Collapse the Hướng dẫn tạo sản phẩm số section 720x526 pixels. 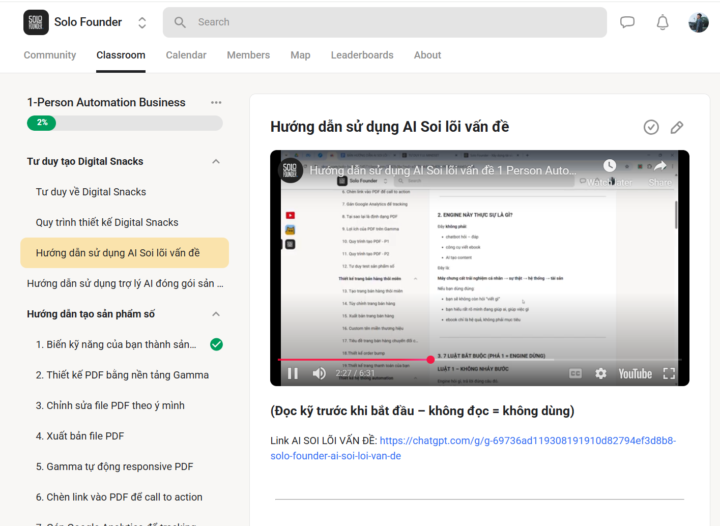pyautogui.click(x=216, y=314)
